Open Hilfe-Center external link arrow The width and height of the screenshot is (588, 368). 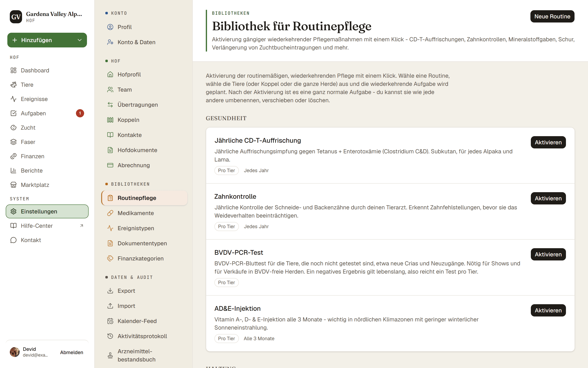82,226
